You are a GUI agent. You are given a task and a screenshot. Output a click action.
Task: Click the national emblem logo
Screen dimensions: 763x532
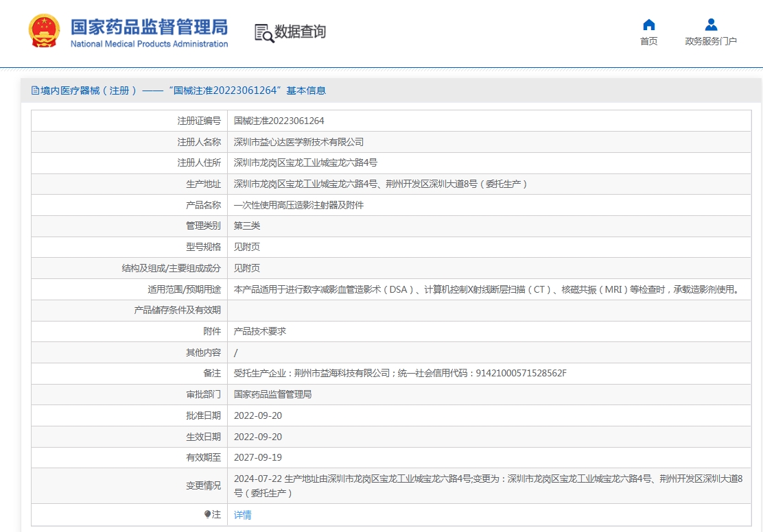(45, 31)
